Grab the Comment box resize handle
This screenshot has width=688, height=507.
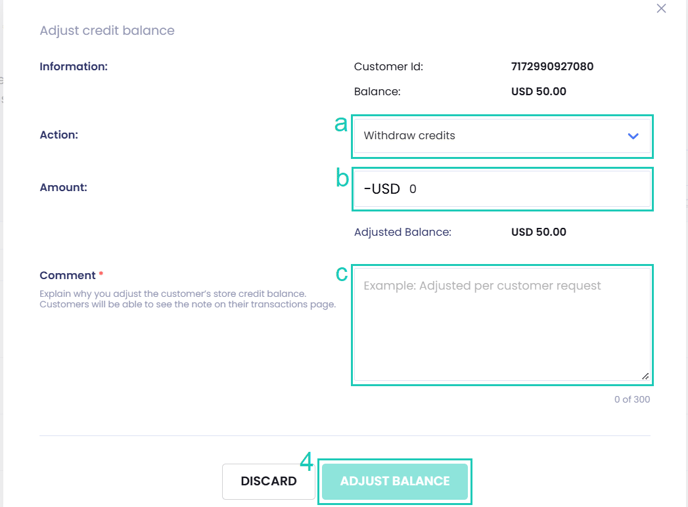(644, 376)
